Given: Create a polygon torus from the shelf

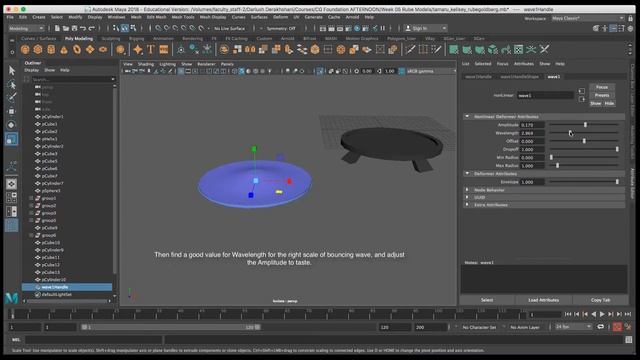Looking at the screenshot, I should tap(77, 50).
